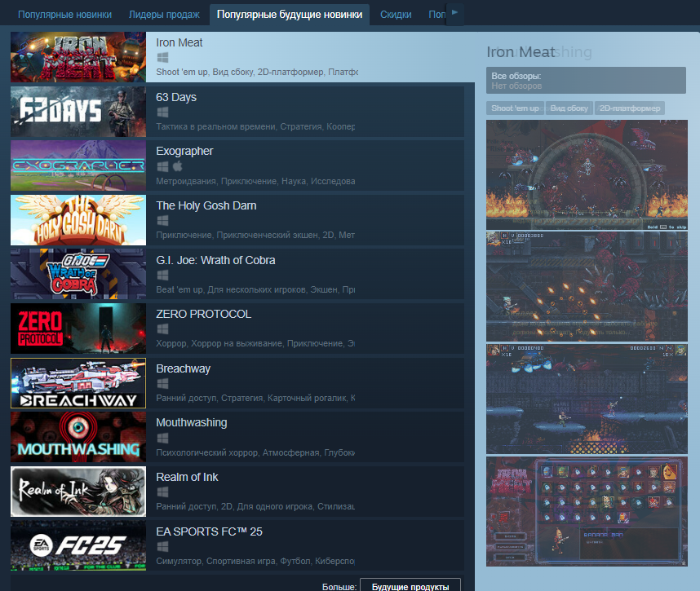Click the 63 Days capsule image

(78, 112)
